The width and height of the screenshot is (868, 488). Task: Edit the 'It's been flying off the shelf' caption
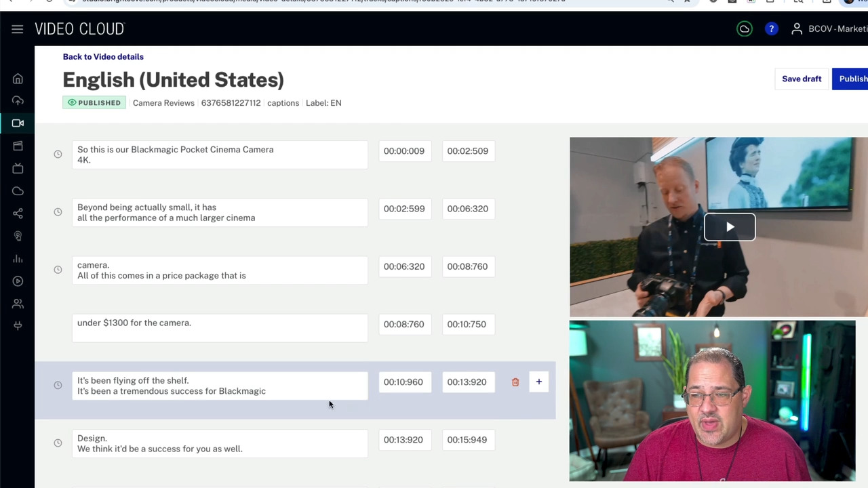point(220,386)
